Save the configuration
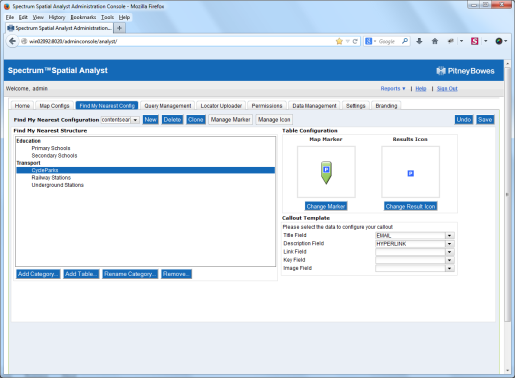 point(485,120)
